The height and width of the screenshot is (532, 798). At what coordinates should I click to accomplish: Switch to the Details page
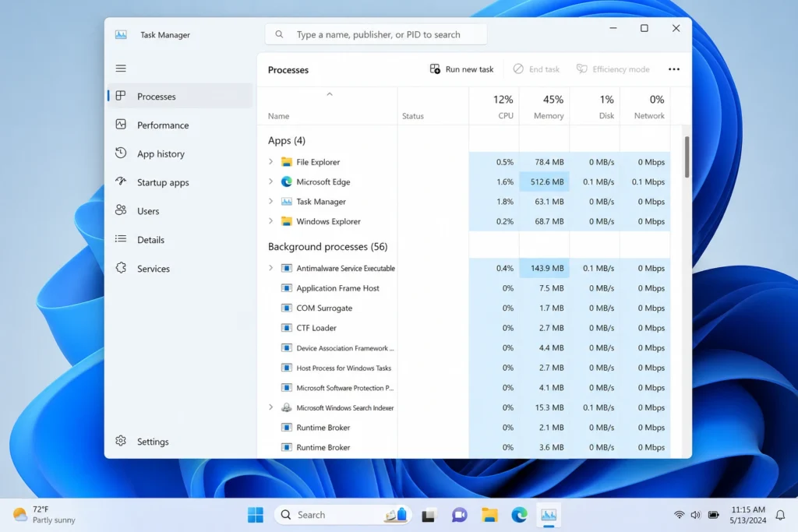(x=180, y=240)
